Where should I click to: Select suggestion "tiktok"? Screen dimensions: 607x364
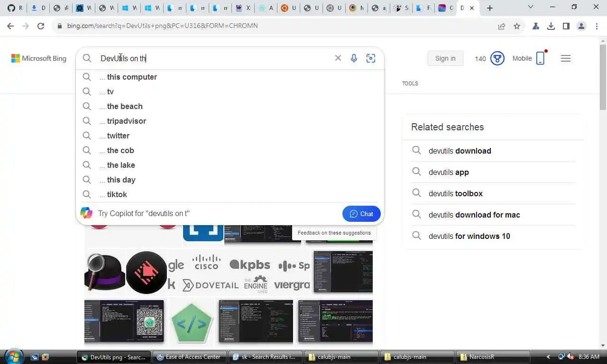tap(230, 194)
